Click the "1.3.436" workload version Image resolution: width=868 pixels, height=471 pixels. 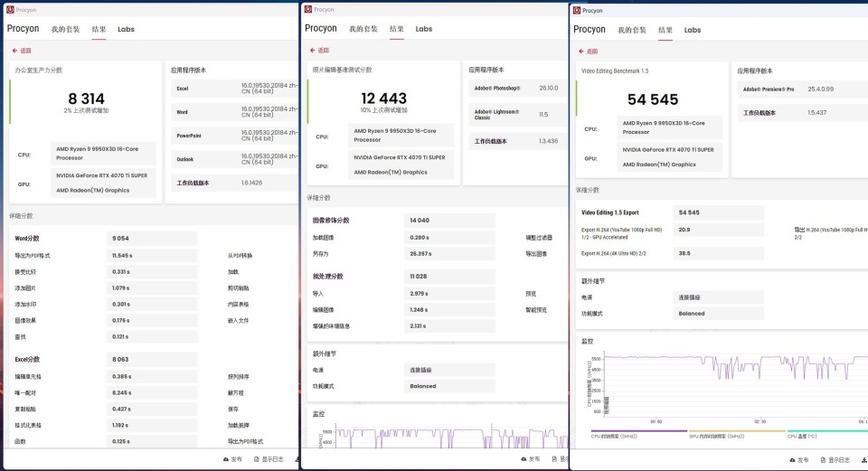(x=548, y=141)
